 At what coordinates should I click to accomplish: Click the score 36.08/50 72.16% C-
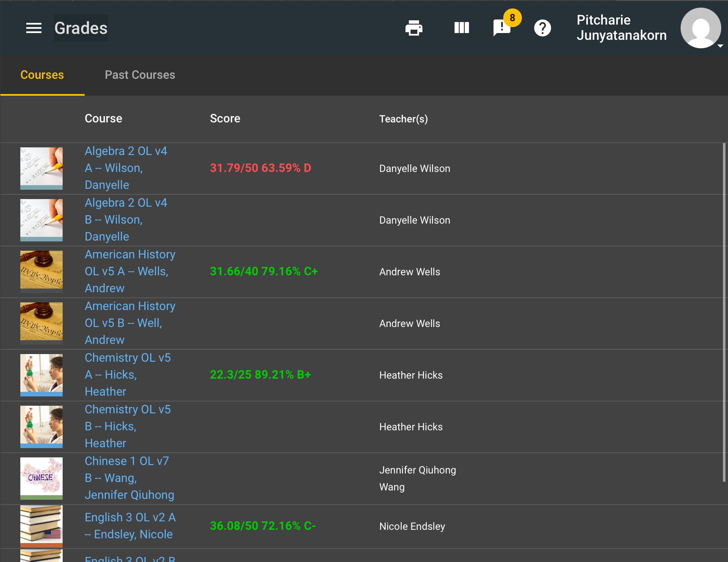(263, 526)
